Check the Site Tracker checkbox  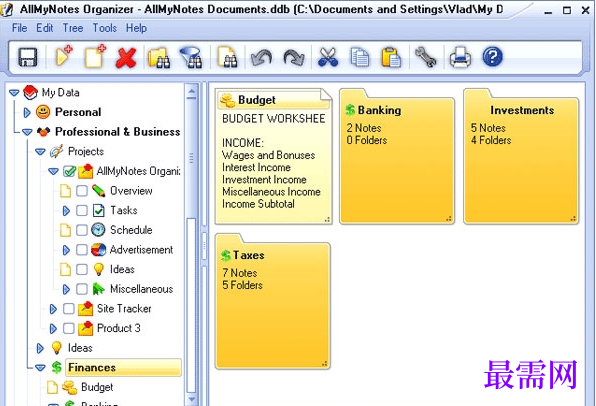click(68, 308)
